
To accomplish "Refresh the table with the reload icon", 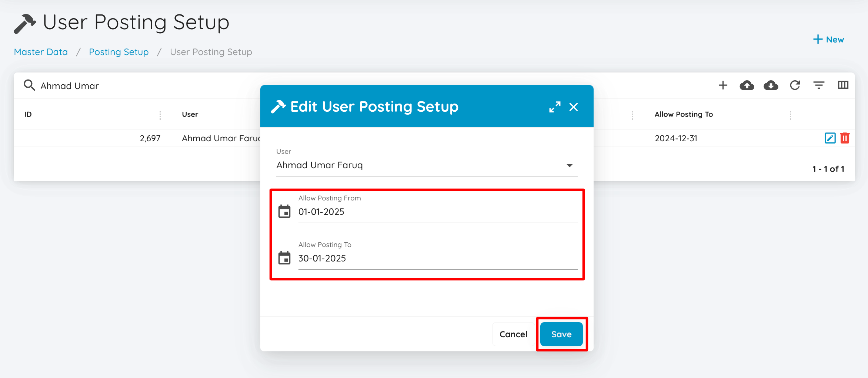I will (795, 85).
